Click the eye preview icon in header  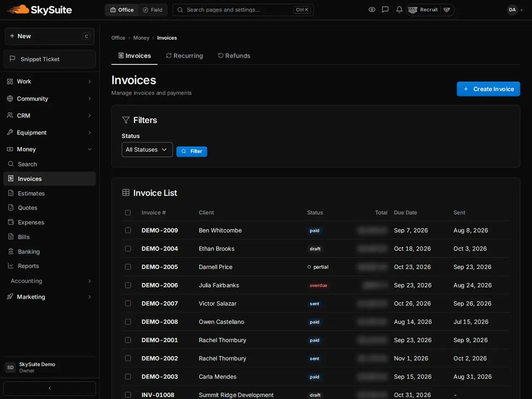372,10
